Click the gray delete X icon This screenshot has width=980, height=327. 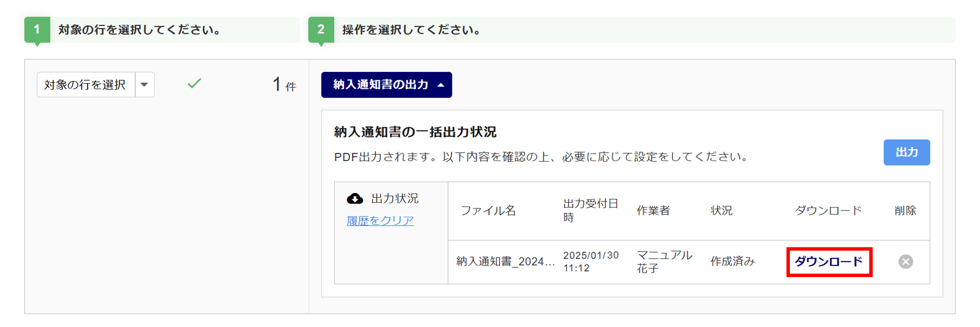click(906, 262)
